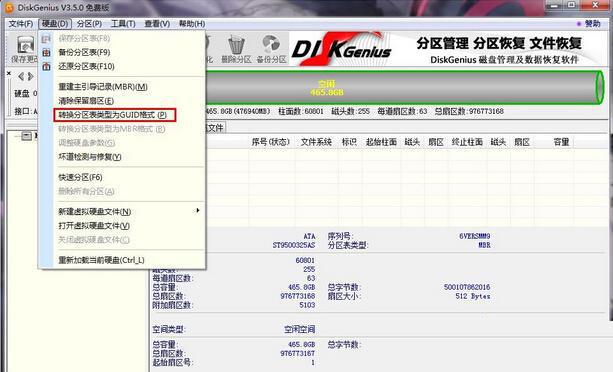
Task: Click the 分区表类型 value MBR
Action: pyautogui.click(x=484, y=245)
